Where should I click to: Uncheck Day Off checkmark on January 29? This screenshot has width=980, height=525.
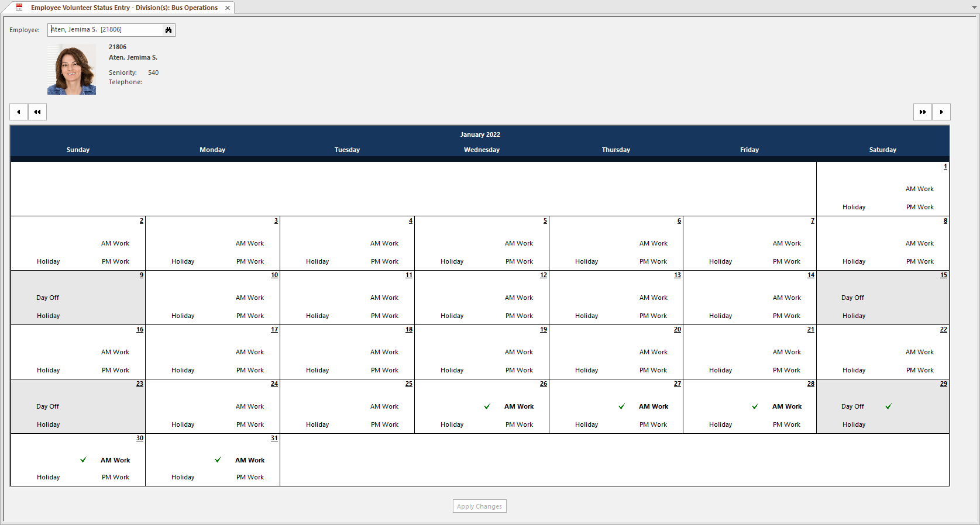(x=888, y=407)
